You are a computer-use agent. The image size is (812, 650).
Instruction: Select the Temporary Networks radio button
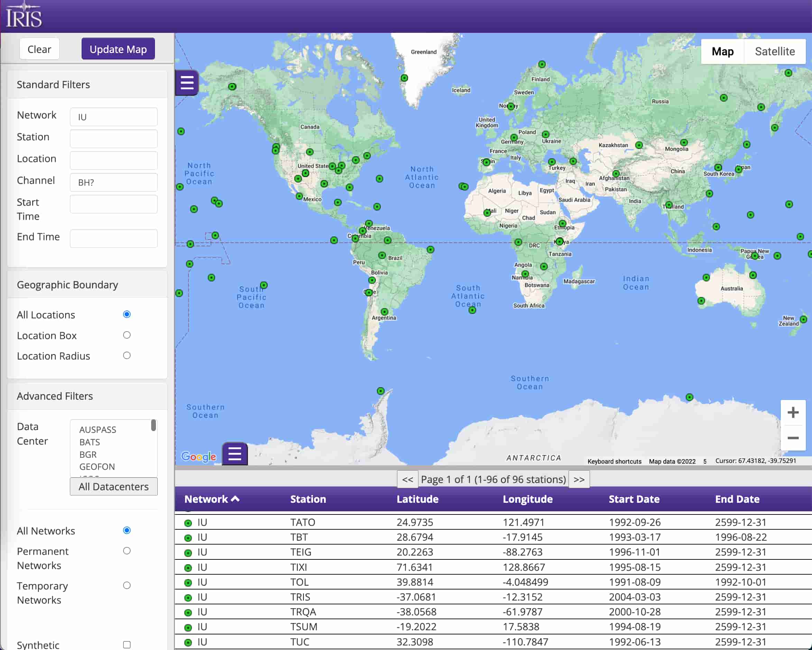pyautogui.click(x=127, y=585)
